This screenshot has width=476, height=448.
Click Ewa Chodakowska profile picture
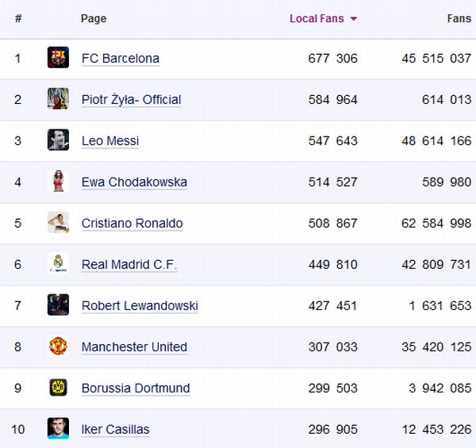(58, 182)
